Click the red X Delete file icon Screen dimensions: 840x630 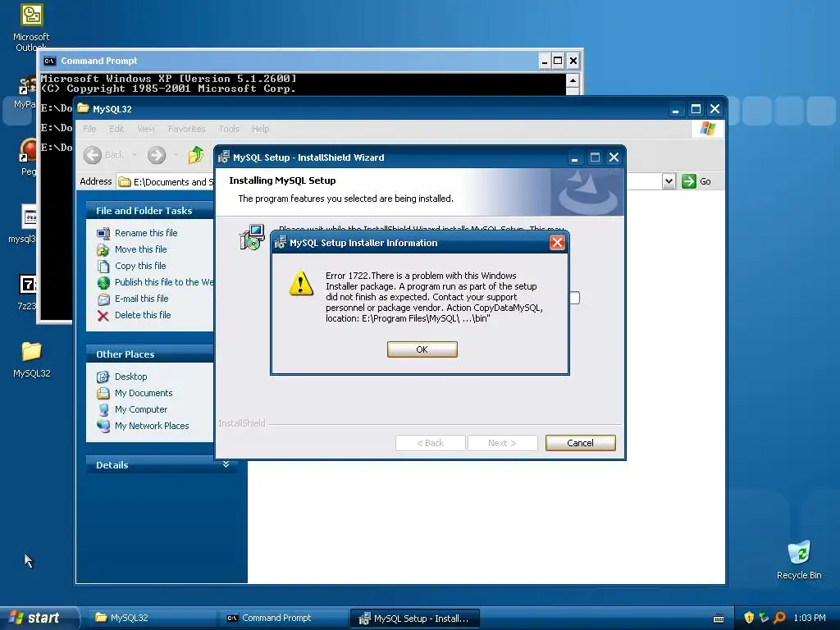(103, 316)
